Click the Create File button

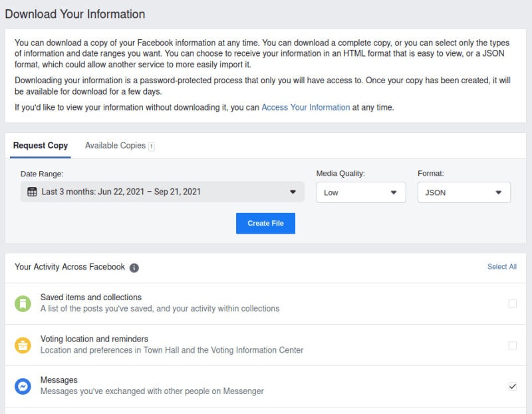coord(265,224)
